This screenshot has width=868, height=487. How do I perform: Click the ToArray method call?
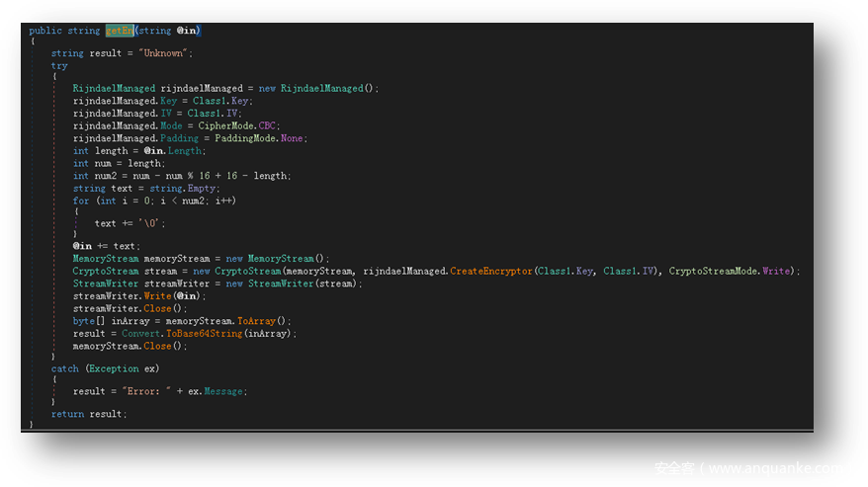[x=255, y=321]
